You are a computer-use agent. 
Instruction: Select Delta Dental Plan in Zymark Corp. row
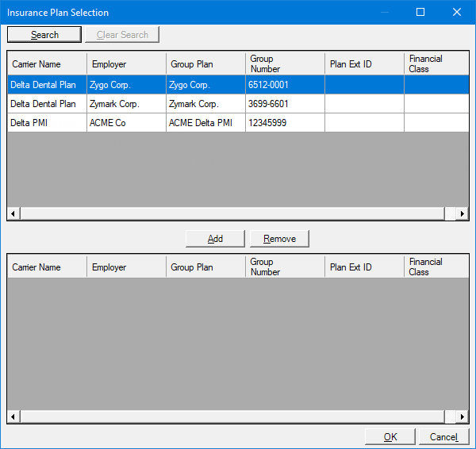(x=47, y=104)
